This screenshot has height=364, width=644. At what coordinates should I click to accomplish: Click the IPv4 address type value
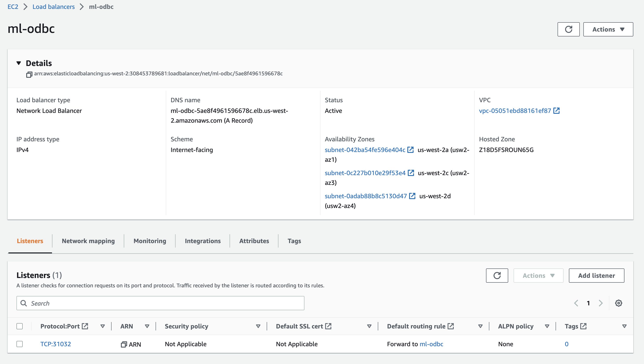22,150
